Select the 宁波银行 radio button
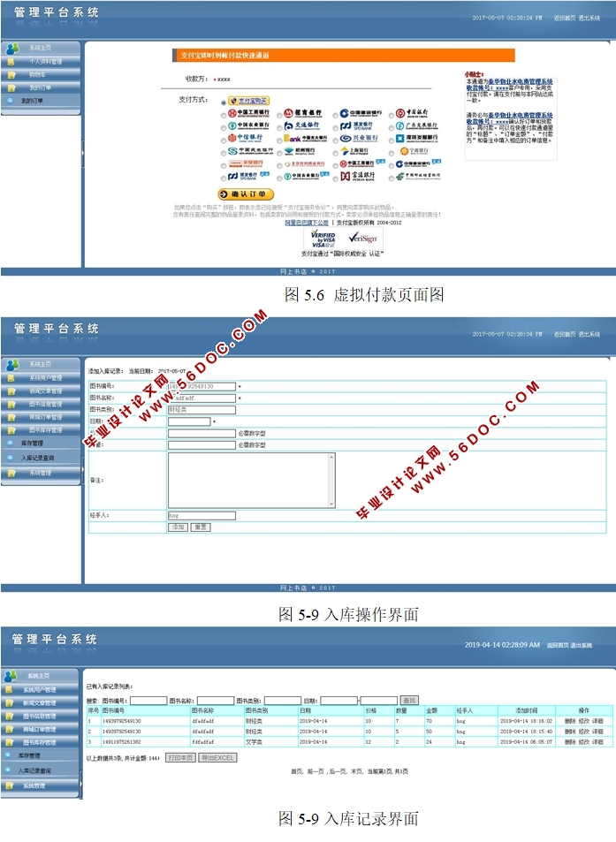This screenshot has width=616, height=842. click(392, 153)
